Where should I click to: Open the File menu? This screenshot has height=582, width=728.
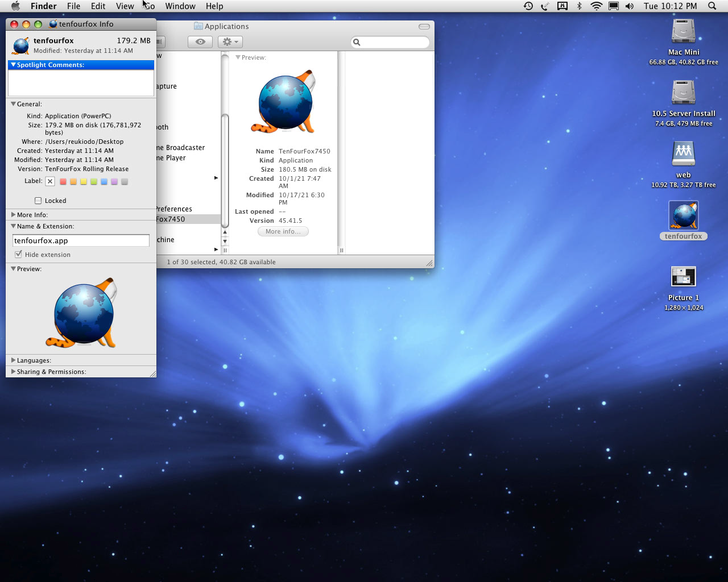tap(73, 6)
